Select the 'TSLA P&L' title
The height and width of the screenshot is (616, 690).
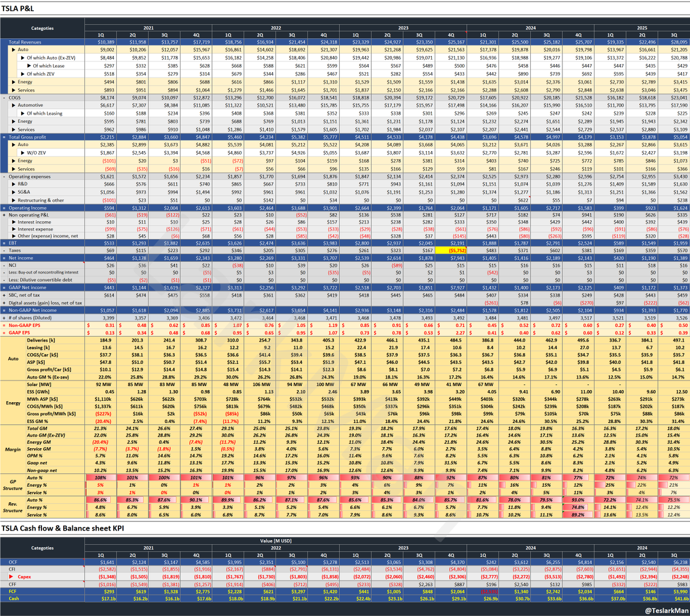[x=17, y=8]
